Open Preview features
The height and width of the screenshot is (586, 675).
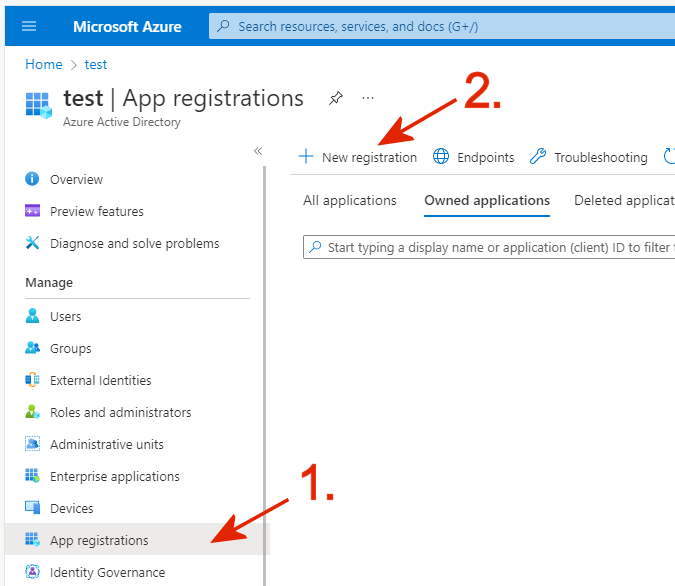(x=97, y=211)
